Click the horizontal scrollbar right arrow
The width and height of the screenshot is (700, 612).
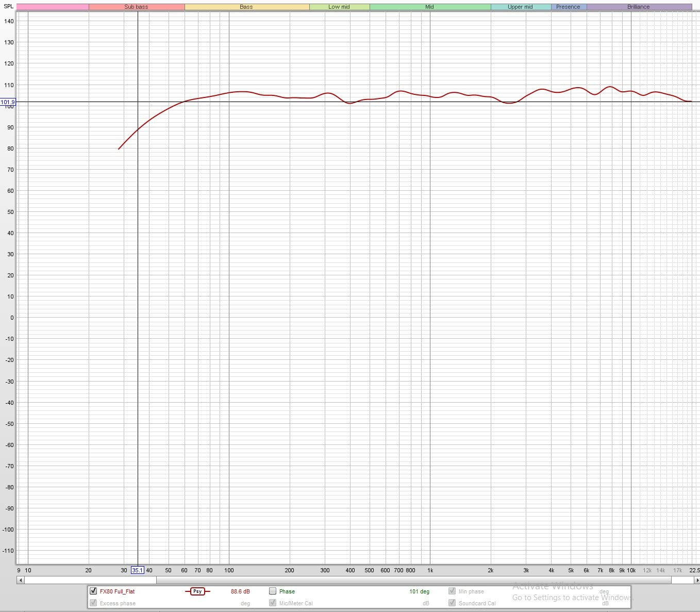tap(697, 580)
